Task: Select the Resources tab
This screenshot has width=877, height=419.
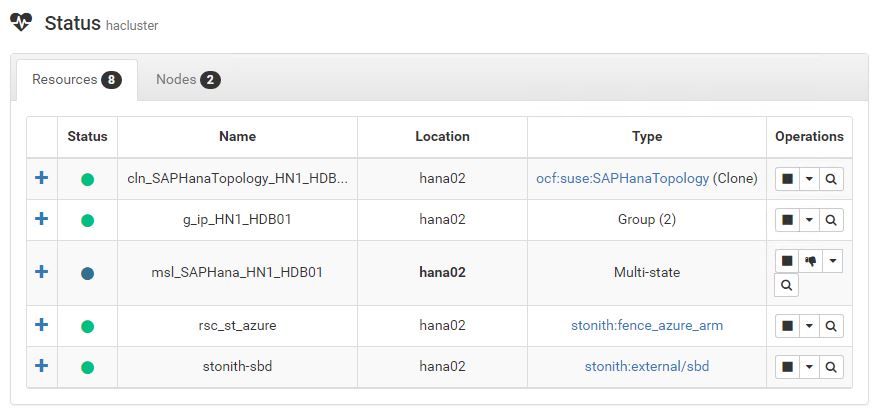Action: pyautogui.click(x=77, y=80)
